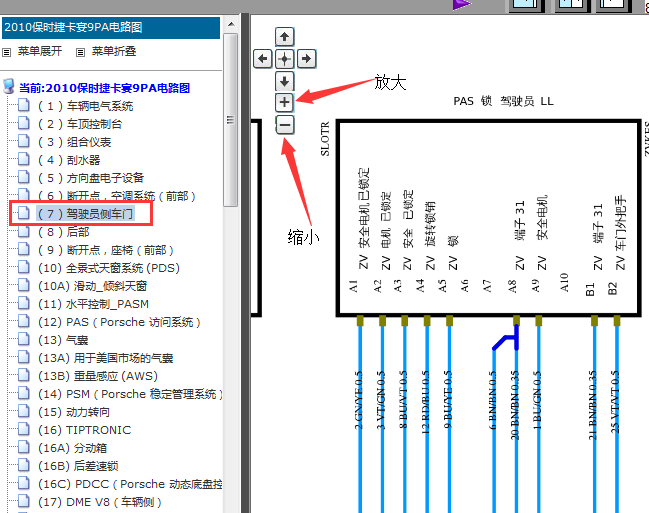Click pin label A1 in the connector box

(353, 286)
